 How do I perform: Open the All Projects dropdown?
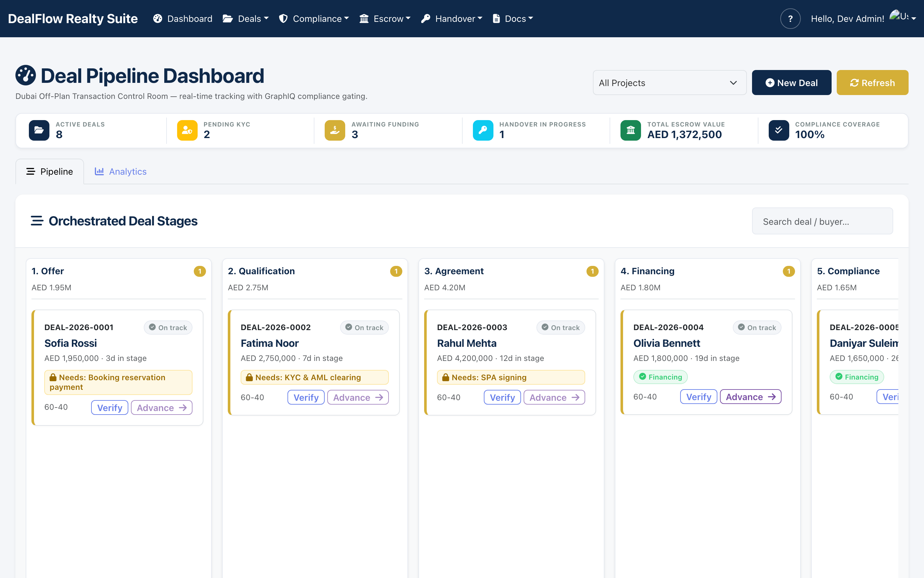coord(670,83)
